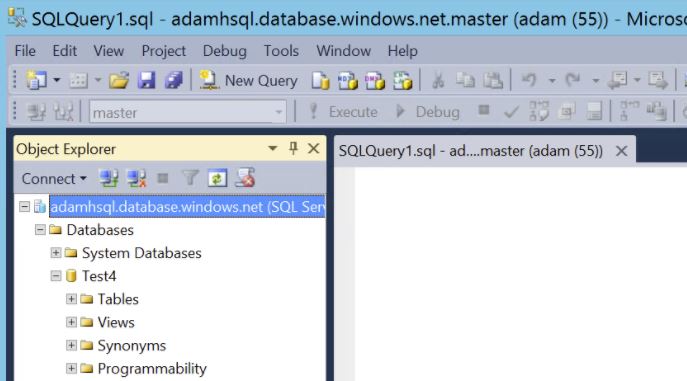
Task: Click the Database Engine Query icon
Action: [x=320, y=81]
